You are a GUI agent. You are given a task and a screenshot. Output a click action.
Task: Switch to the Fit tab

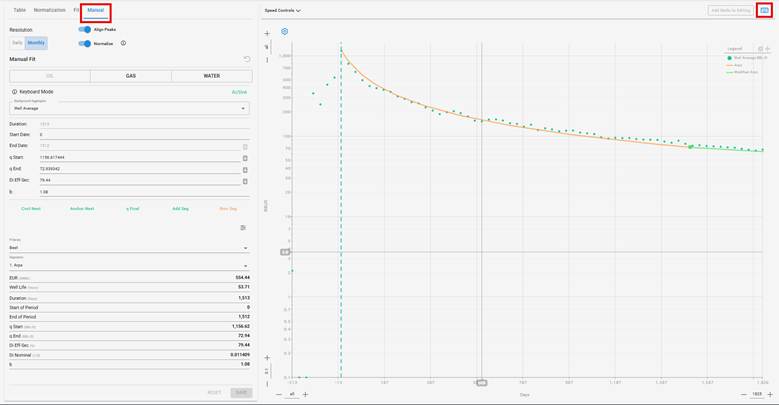click(76, 10)
